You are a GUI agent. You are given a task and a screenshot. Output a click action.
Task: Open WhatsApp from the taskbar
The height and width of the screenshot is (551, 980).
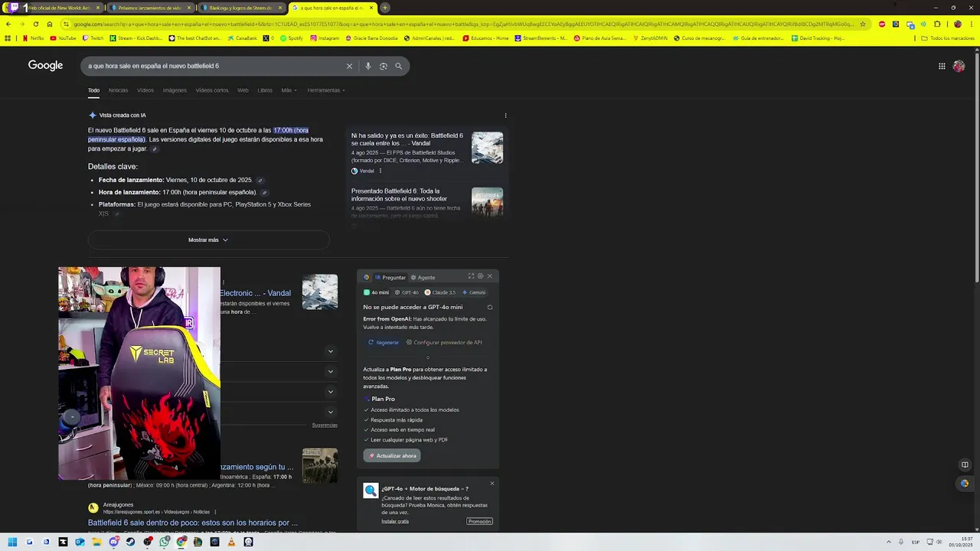[x=164, y=542]
